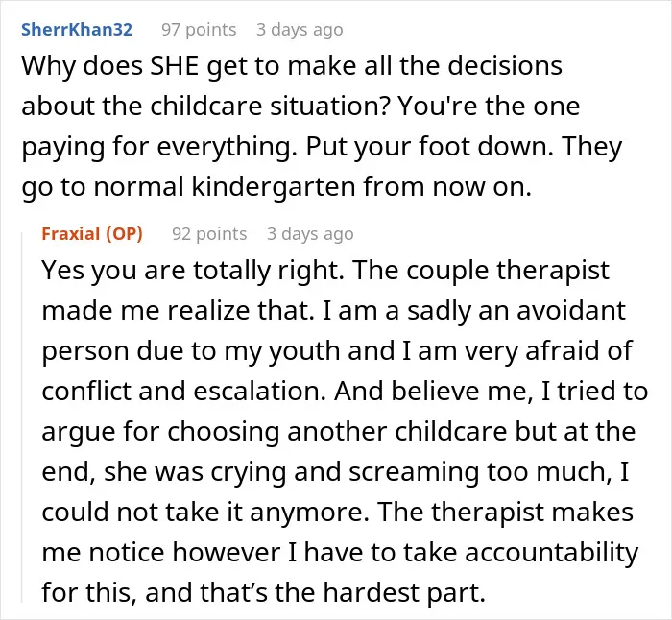Click the text "could not take it anymore."
The width and height of the screenshot is (672, 620).
pyautogui.click(x=205, y=512)
